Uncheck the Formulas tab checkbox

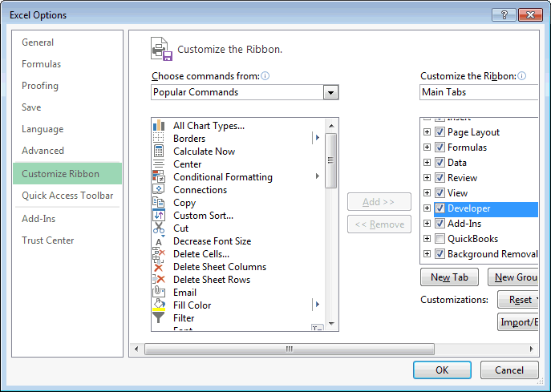pos(440,148)
